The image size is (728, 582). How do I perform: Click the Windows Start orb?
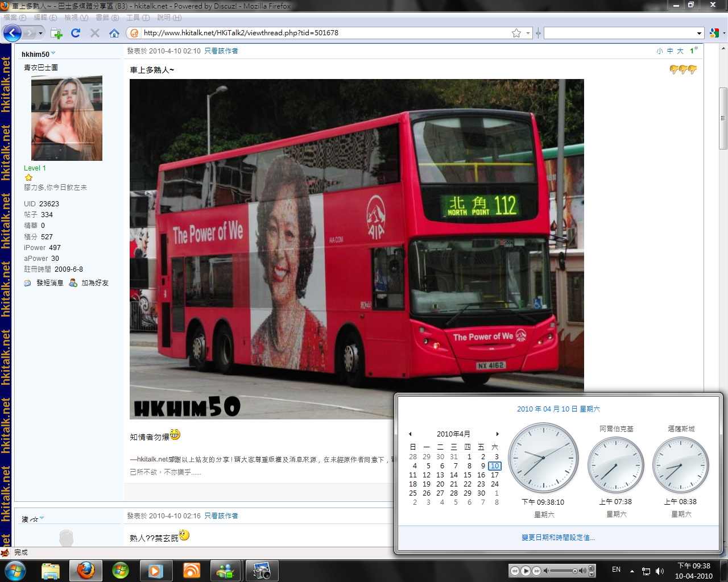15,571
